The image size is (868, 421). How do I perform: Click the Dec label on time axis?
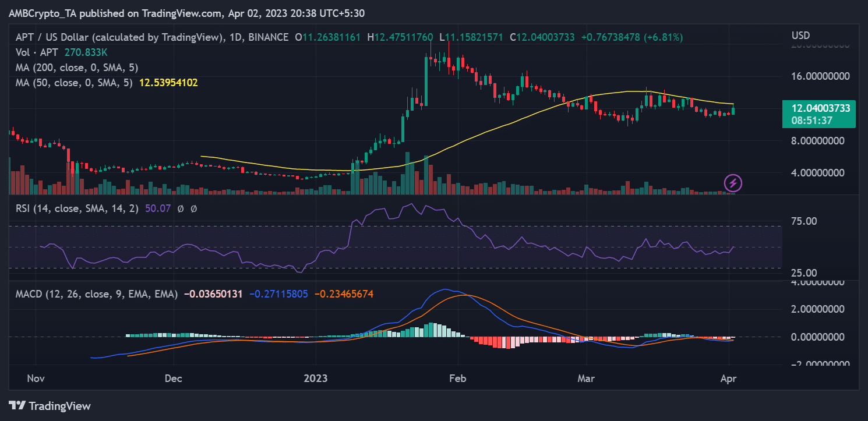[174, 378]
